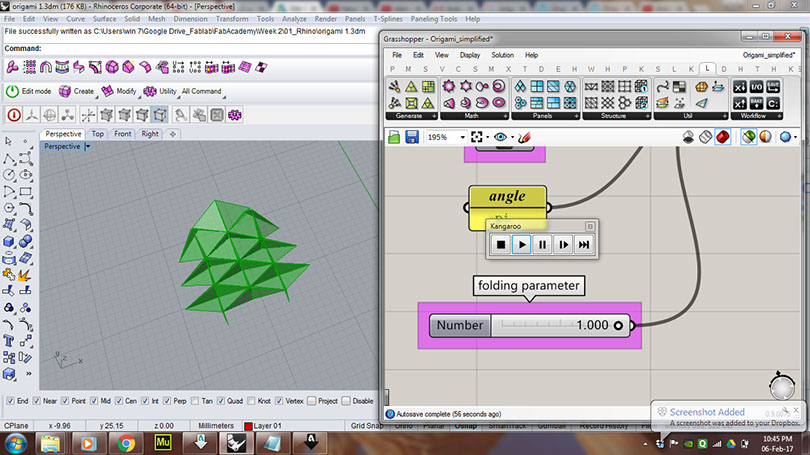
Task: Expand the zoom extents dropdown arrow
Action: [487, 137]
